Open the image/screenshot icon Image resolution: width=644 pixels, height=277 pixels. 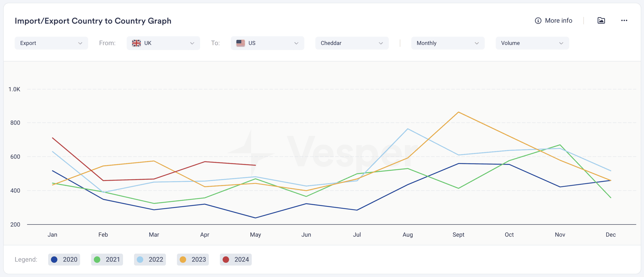click(601, 21)
